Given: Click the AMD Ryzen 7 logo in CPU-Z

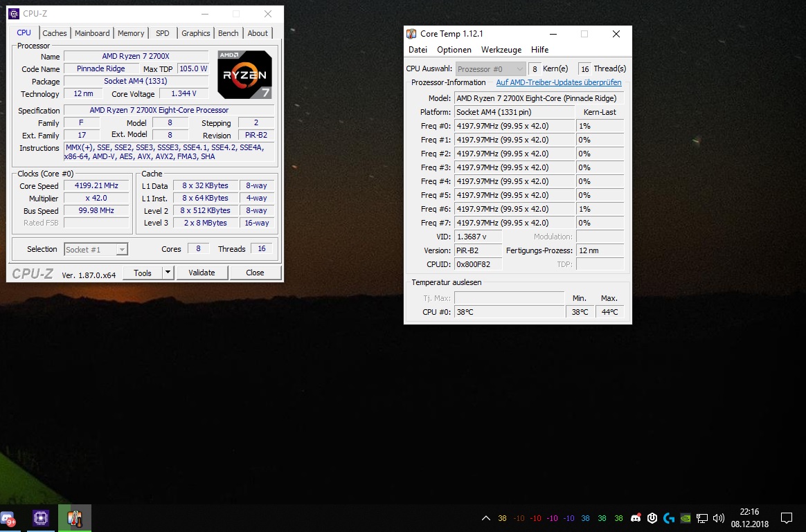Looking at the screenshot, I should [244, 75].
